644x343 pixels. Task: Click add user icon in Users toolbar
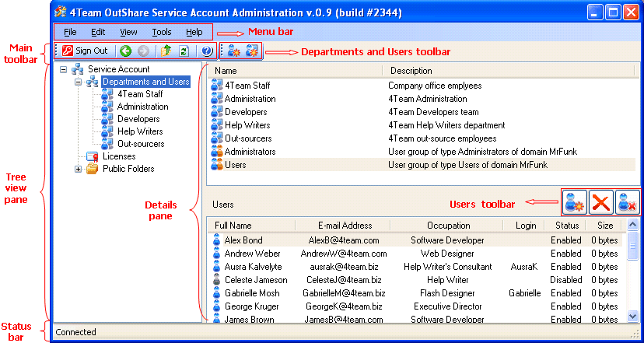(574, 202)
